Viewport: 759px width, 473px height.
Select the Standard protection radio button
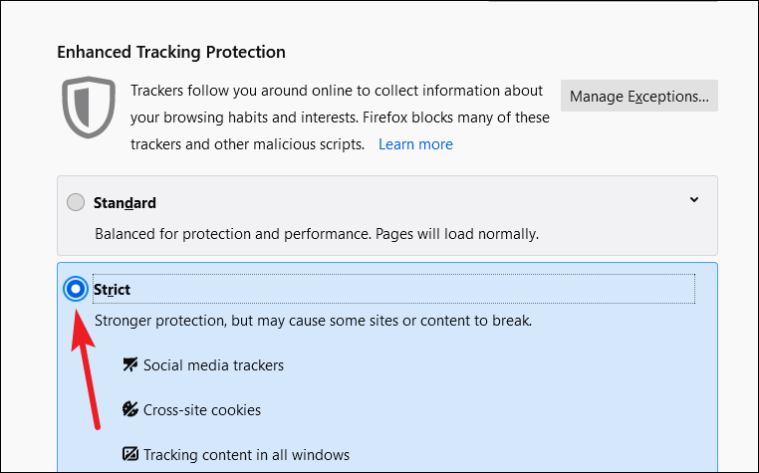[76, 203]
